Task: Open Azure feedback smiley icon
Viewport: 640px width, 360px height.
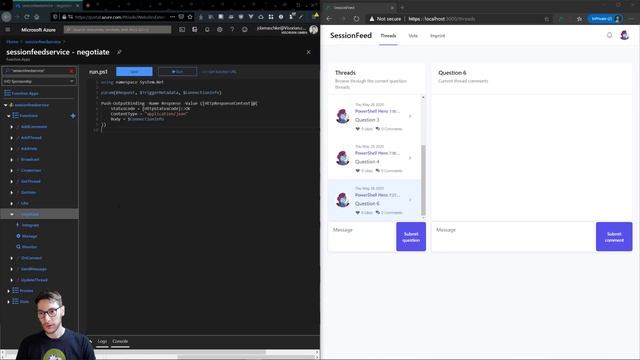Action: pyautogui.click(x=245, y=30)
